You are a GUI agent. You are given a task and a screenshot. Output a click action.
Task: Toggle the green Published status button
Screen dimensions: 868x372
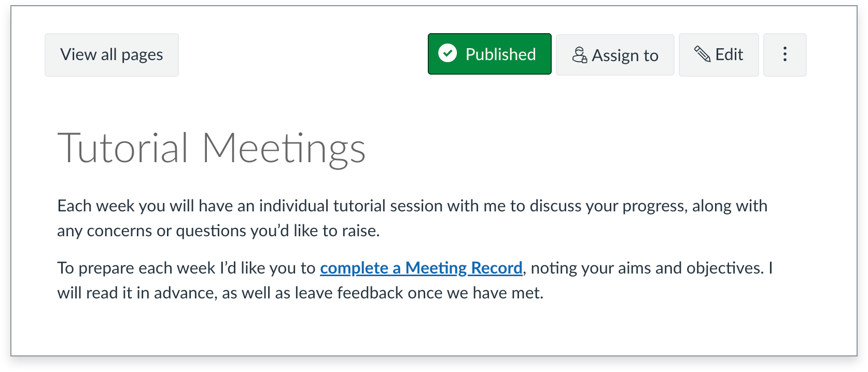click(489, 54)
